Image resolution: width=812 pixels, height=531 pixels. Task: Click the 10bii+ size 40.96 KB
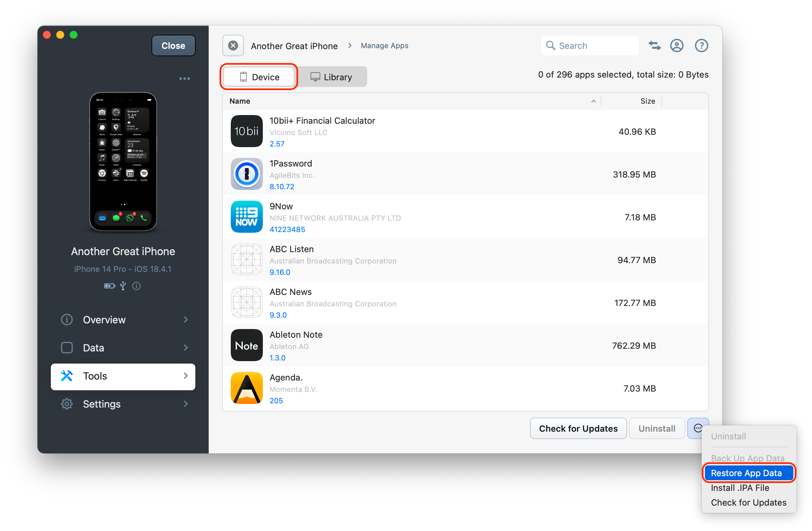click(x=637, y=132)
